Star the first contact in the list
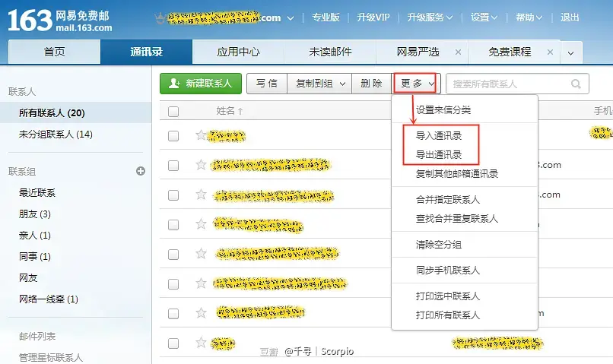 pyautogui.click(x=201, y=135)
